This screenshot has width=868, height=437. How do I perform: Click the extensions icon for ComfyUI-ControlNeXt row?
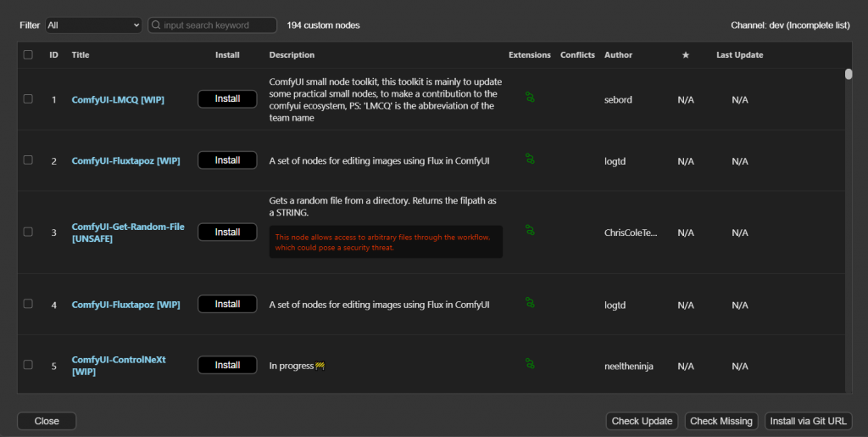(x=530, y=363)
